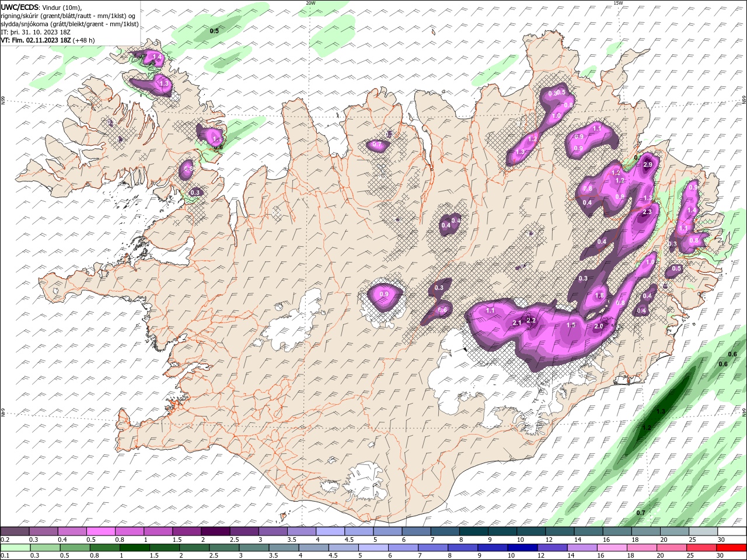The width and height of the screenshot is (747, 560).
Task: Click the valid time 'VT: Fim. 02.11.2023 18Z'
Action: point(35,40)
